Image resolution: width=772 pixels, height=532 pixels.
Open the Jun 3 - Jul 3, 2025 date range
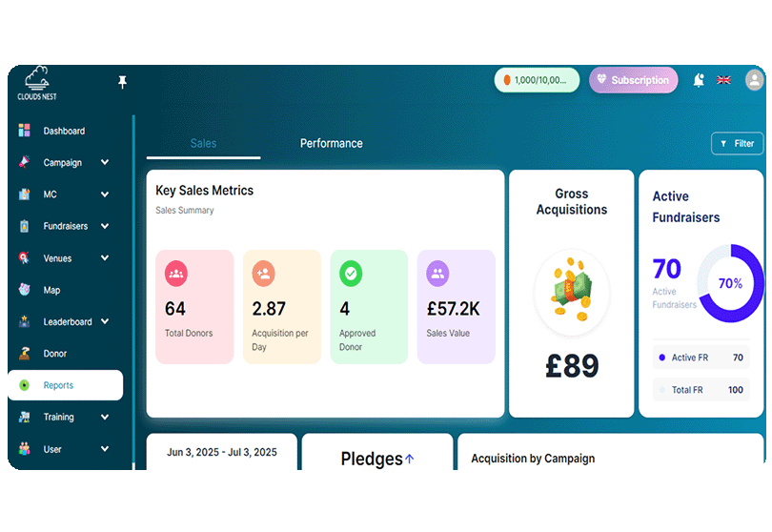click(221, 452)
